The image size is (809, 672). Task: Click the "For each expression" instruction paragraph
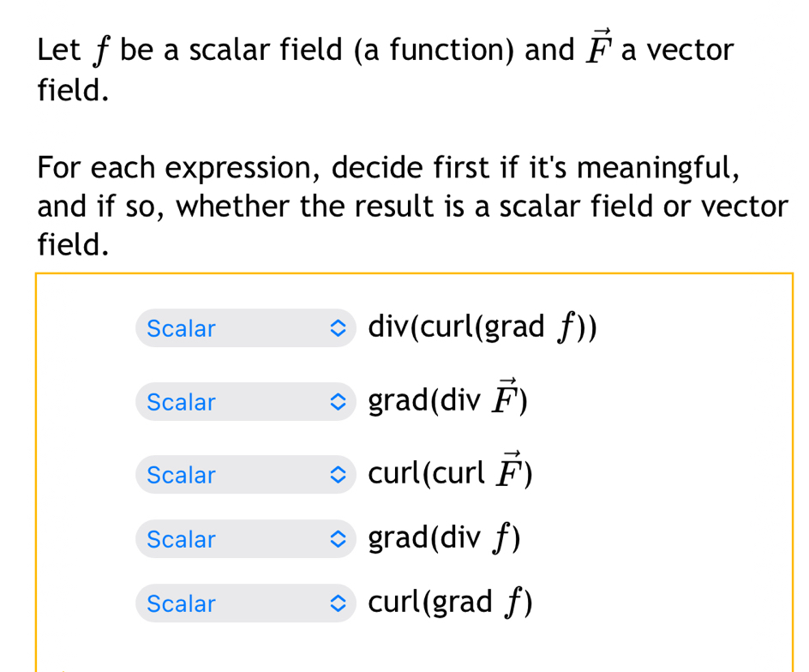[411, 207]
